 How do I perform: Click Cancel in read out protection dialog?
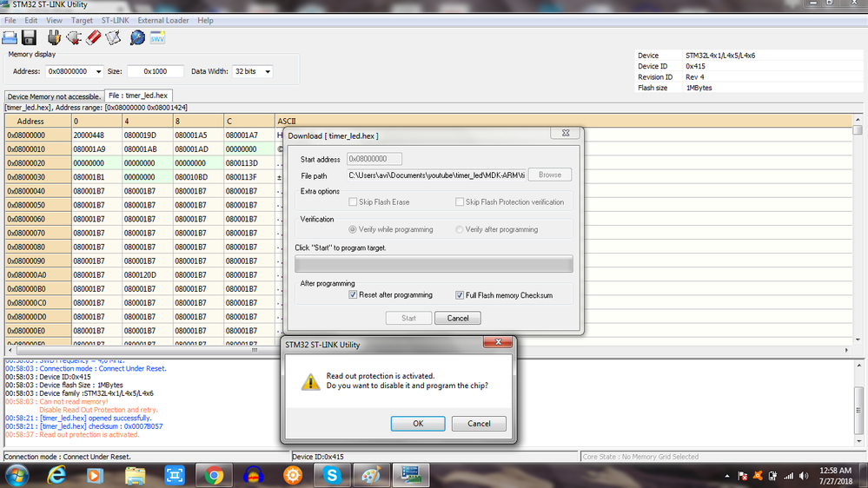pyautogui.click(x=479, y=423)
